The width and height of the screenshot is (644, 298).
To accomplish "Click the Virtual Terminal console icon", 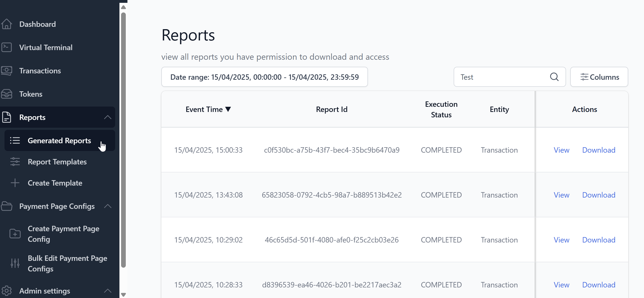I will (7, 48).
